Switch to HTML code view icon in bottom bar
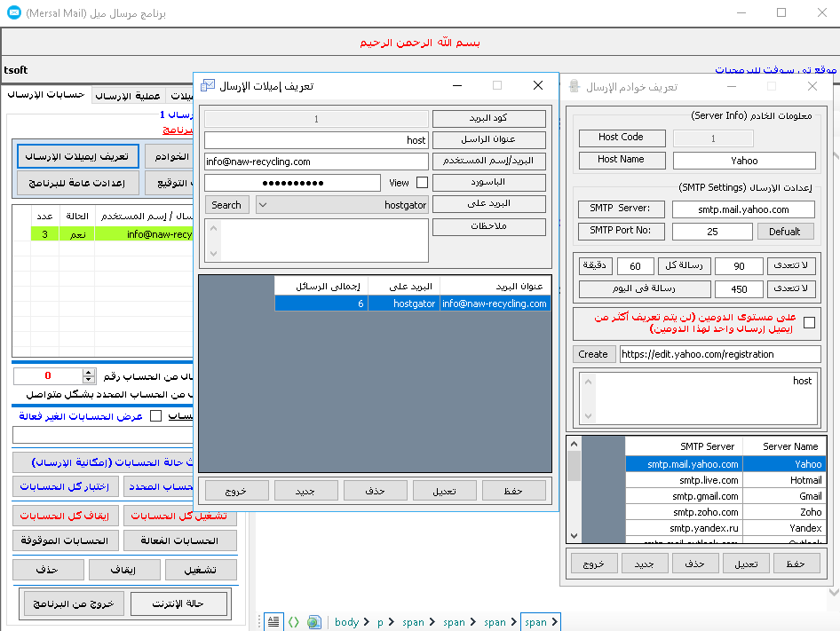The image size is (840, 631). pos(294,621)
